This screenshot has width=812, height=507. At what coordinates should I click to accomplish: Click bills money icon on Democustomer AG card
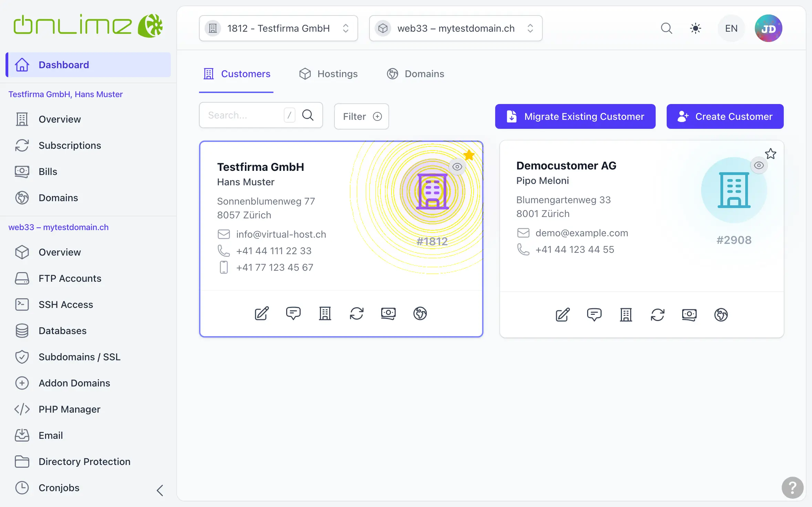pos(689,315)
